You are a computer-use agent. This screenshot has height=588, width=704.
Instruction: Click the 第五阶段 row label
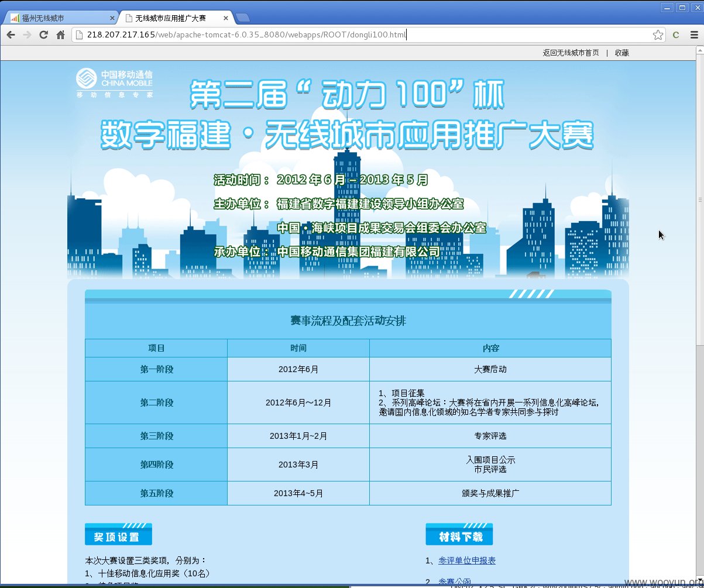[x=156, y=493]
